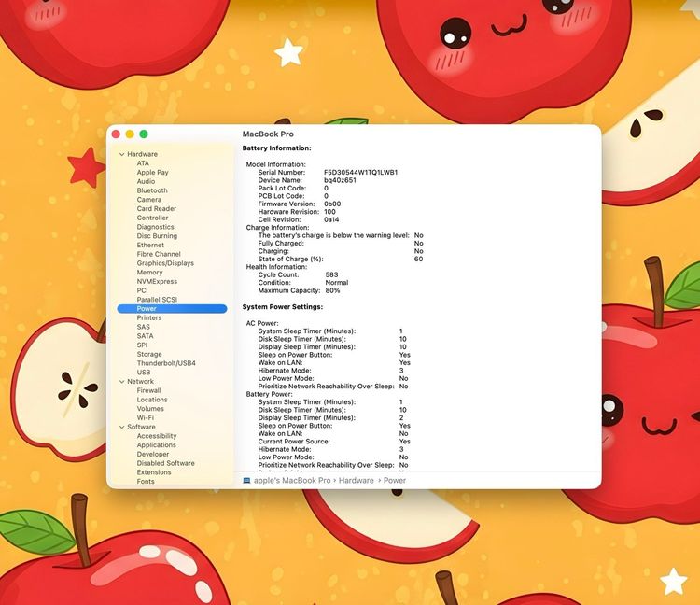Viewport: 700px width, 605px height.
Task: Select Graphics/Displays in the sidebar
Action: tap(165, 263)
